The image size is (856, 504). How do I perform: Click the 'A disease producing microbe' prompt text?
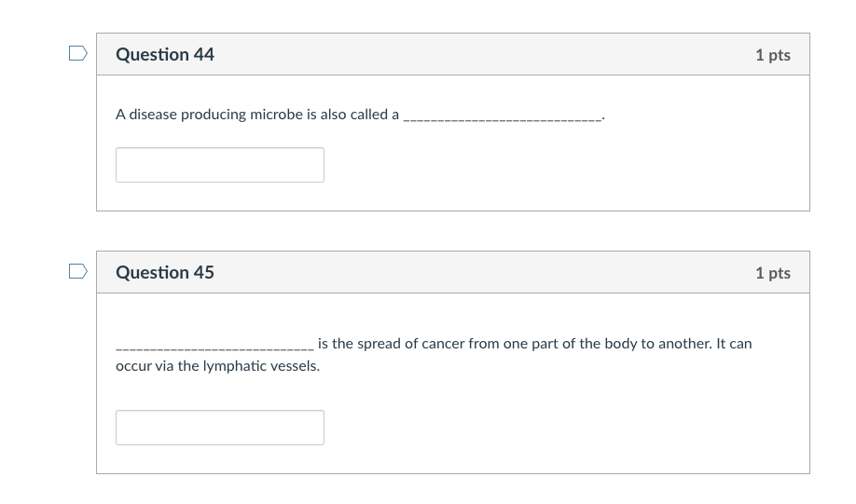tap(256, 115)
